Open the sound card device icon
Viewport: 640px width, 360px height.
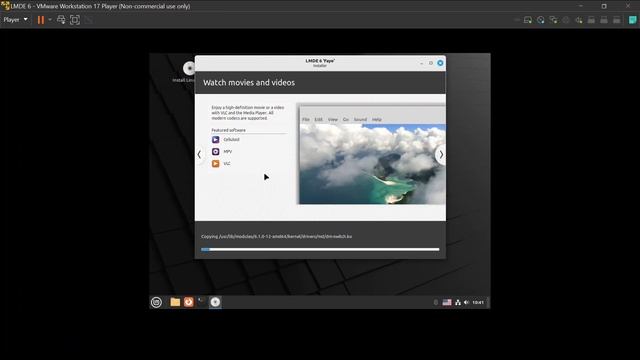(579, 20)
